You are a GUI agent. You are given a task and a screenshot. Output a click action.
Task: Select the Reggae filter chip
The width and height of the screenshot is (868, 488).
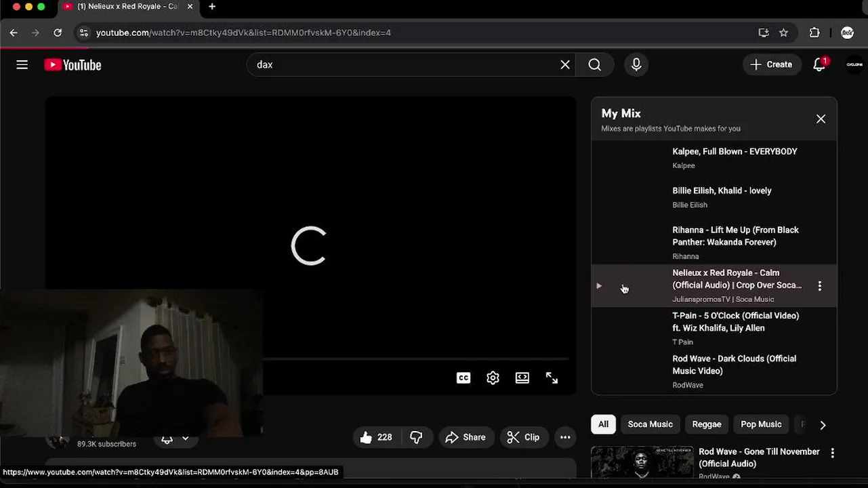point(707,424)
